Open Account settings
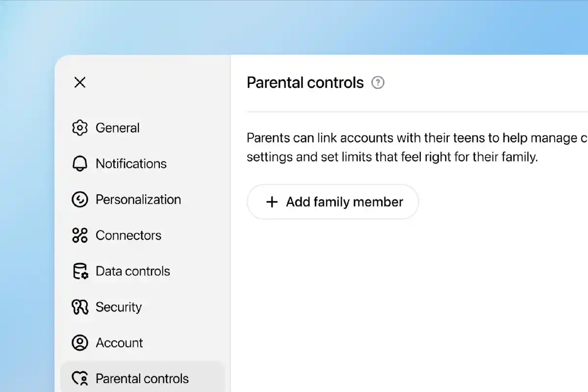The width and height of the screenshot is (588, 392). pyautogui.click(x=119, y=342)
